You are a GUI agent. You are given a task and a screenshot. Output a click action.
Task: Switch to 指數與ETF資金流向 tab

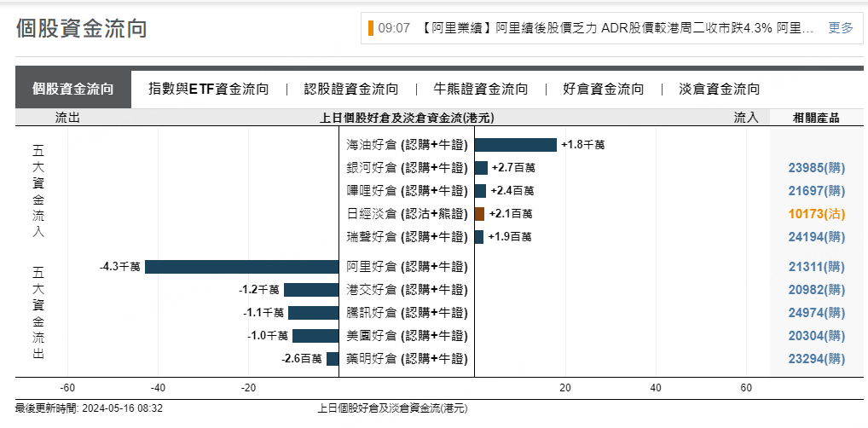click(x=209, y=90)
